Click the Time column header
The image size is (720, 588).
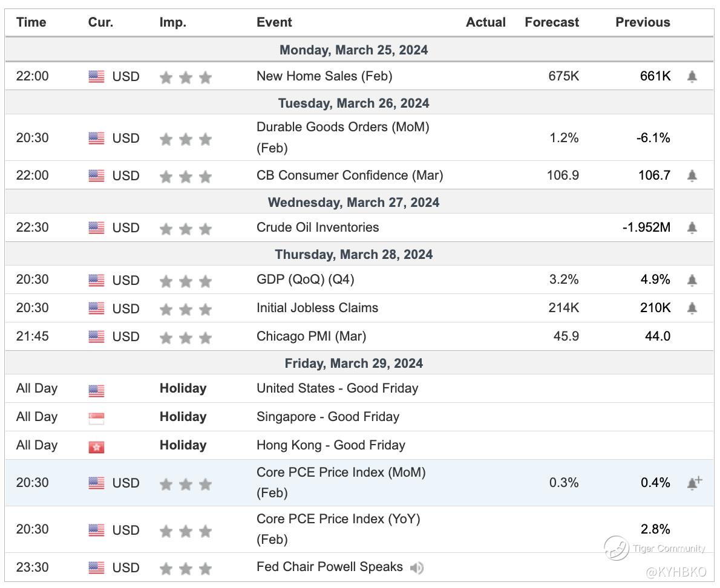pos(31,22)
